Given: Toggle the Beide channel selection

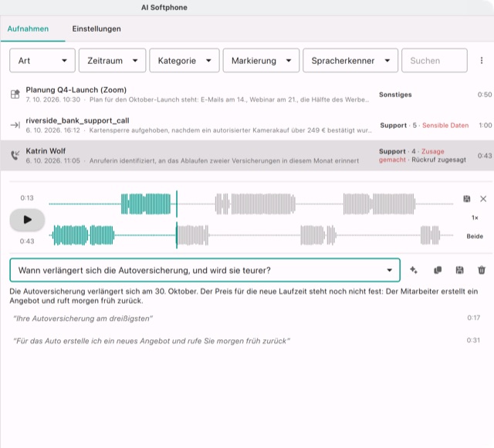Looking at the screenshot, I should [475, 236].
